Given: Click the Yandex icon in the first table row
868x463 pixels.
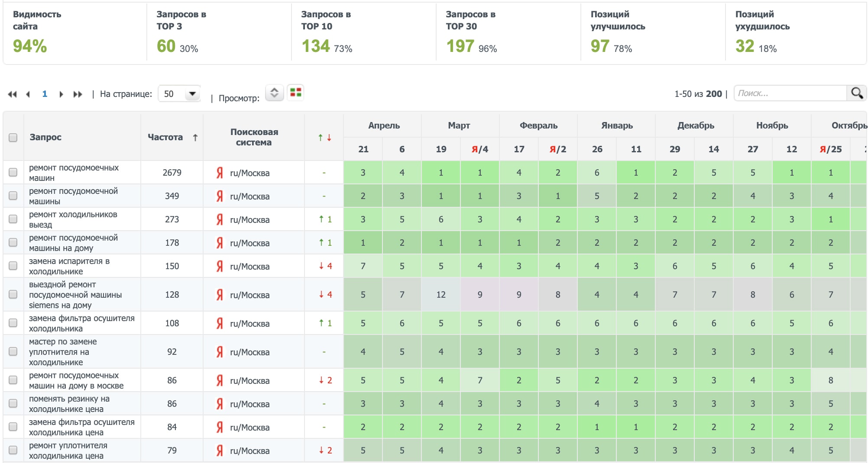Looking at the screenshot, I should tap(220, 173).
